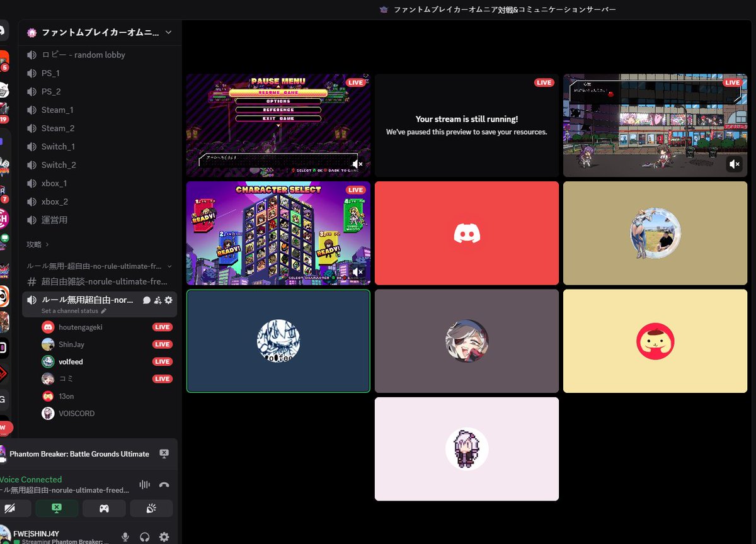
Task: Focus the tan tile with photo avatar
Action: (655, 233)
